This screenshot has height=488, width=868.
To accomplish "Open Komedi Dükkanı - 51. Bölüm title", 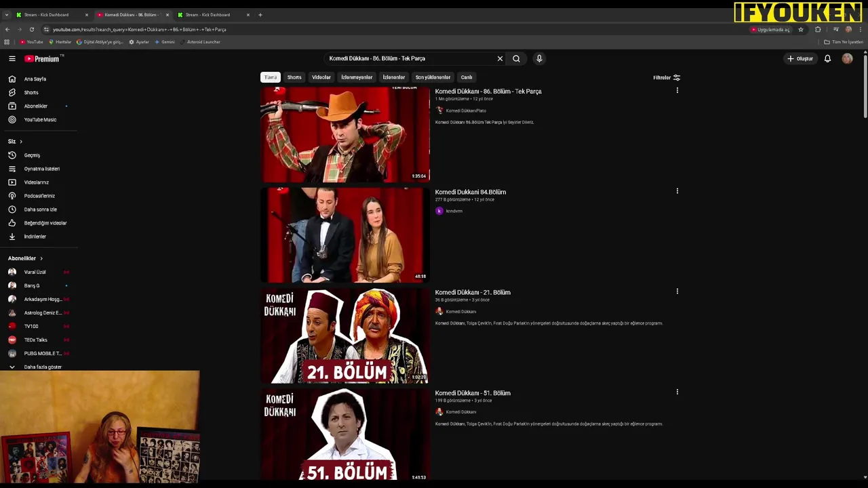I will point(473,393).
